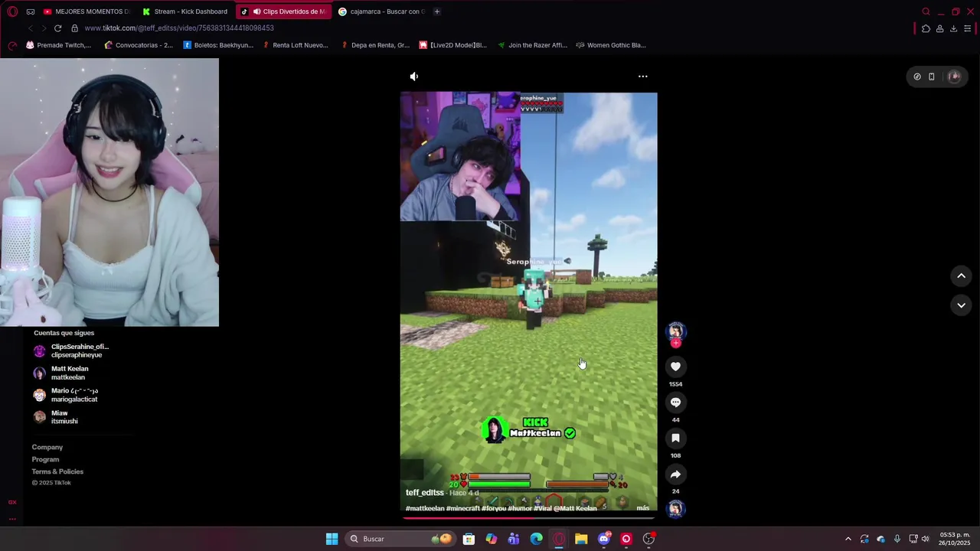Image resolution: width=980 pixels, height=551 pixels.
Task: Open the spinning sound disc avatar
Action: [x=675, y=508]
